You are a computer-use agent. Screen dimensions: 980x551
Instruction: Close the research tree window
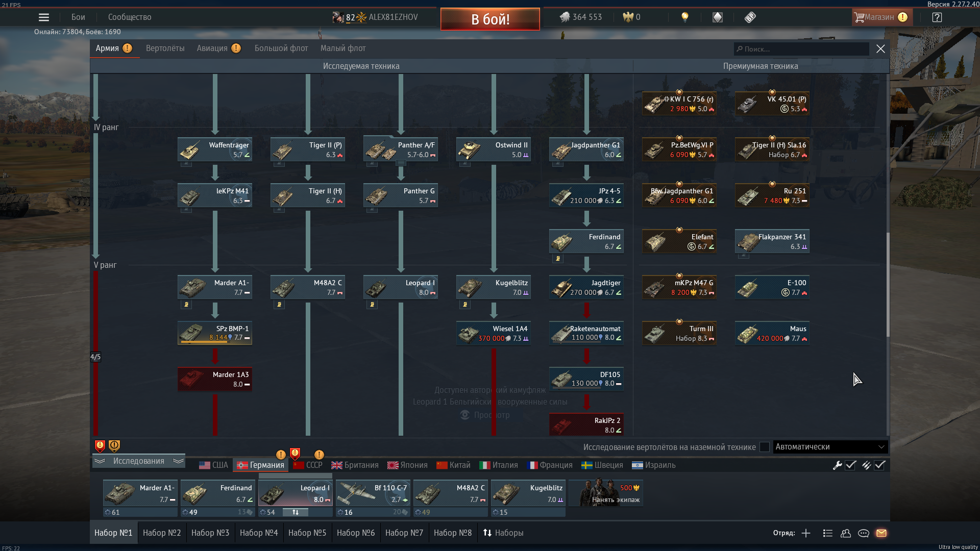coord(880,49)
